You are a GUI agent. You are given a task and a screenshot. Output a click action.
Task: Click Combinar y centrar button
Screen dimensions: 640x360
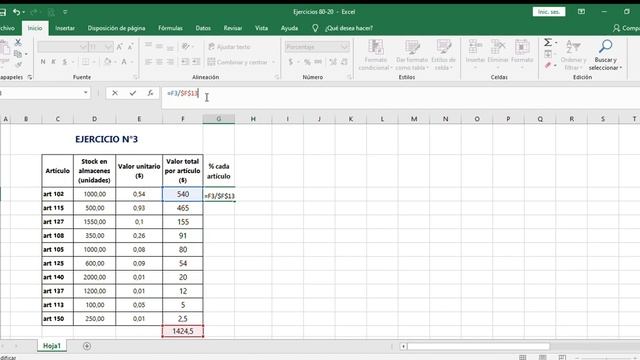pyautogui.click(x=238, y=62)
